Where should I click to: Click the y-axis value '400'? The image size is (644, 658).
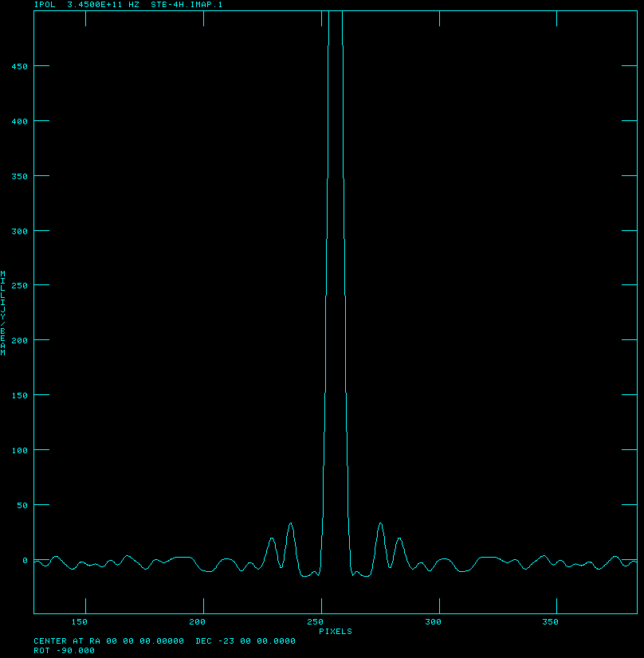pos(19,122)
